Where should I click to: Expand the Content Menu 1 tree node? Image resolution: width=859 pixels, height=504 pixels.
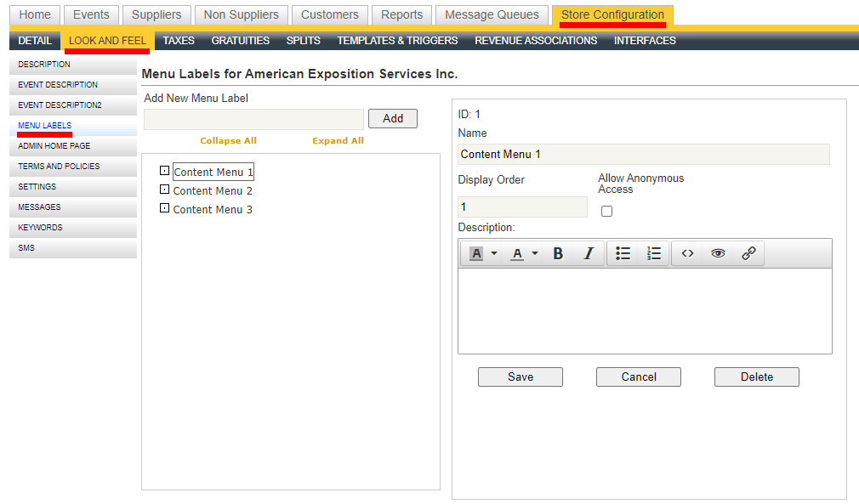165,171
